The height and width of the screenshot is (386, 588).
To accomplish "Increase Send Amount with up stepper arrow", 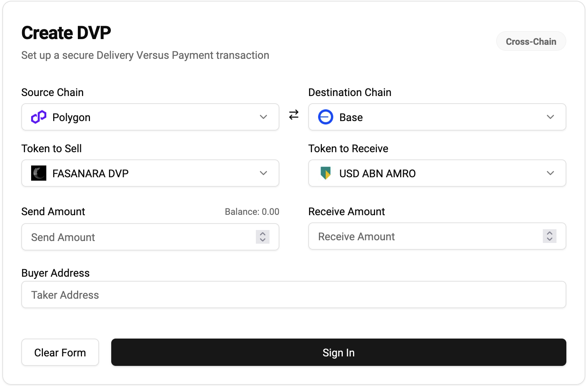I will point(263,233).
